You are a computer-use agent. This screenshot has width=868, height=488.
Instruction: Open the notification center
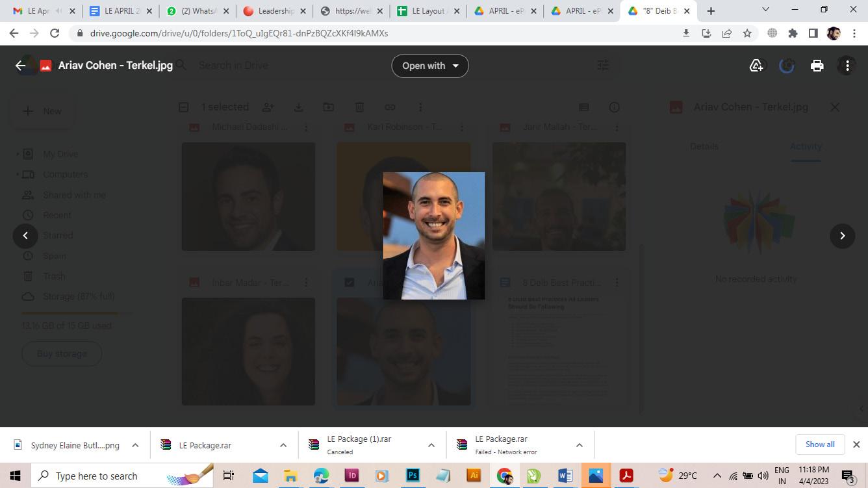click(849, 476)
